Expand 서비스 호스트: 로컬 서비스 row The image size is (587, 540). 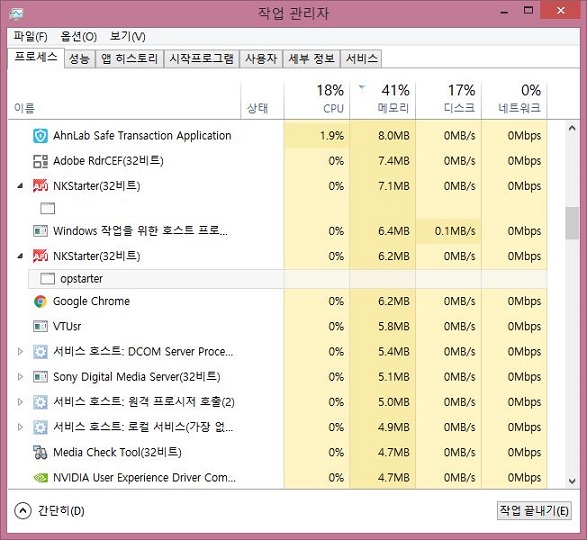20,427
